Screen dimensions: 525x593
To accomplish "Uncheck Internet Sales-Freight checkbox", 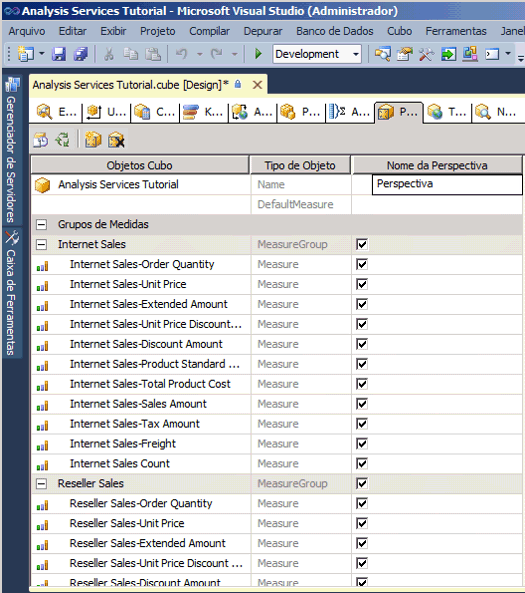I will 362,444.
